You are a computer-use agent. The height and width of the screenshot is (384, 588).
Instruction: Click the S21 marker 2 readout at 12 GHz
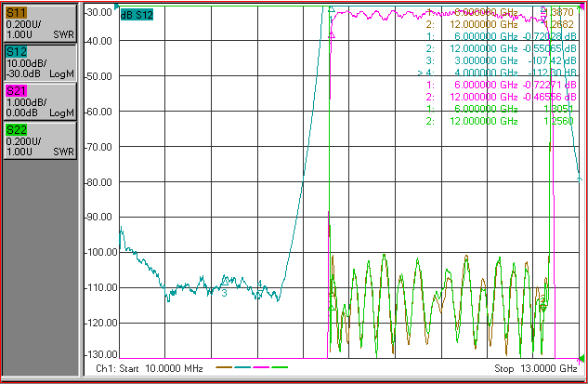501,97
